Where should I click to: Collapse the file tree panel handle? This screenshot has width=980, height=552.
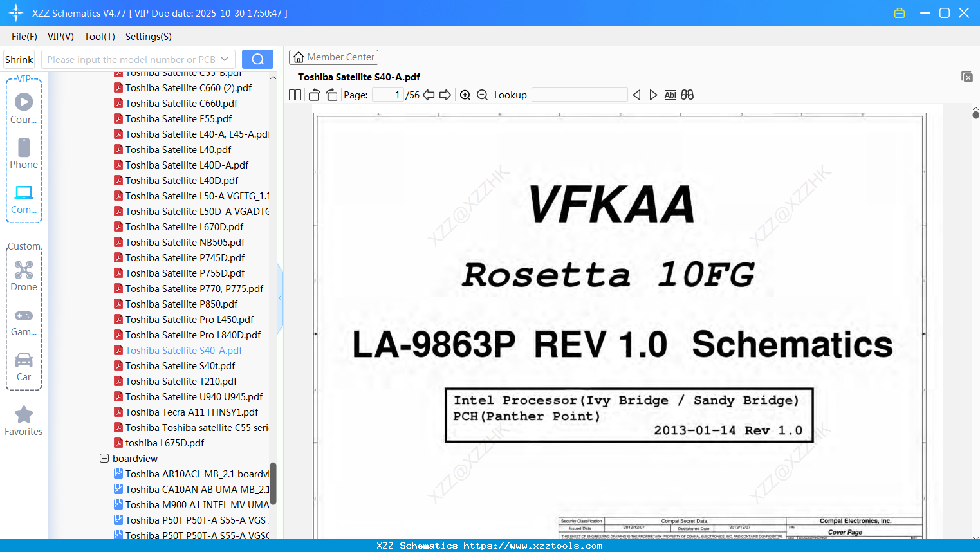[280, 298]
